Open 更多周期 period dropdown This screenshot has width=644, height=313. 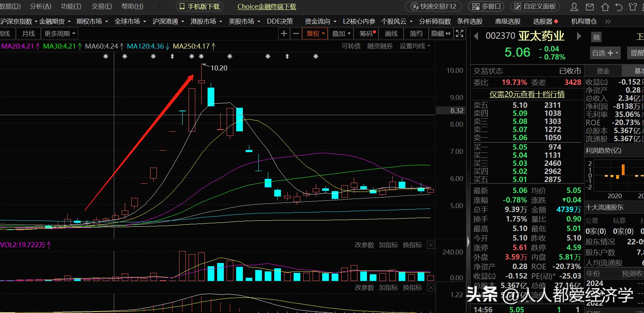60,34
